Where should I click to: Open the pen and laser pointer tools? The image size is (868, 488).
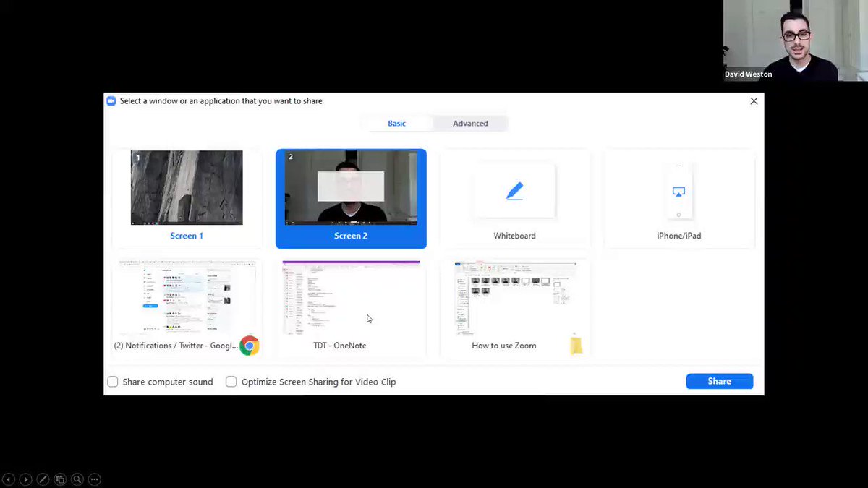(43, 479)
